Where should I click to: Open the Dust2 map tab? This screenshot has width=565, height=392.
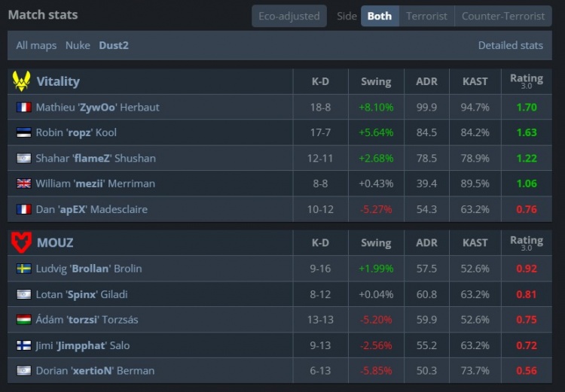click(114, 45)
